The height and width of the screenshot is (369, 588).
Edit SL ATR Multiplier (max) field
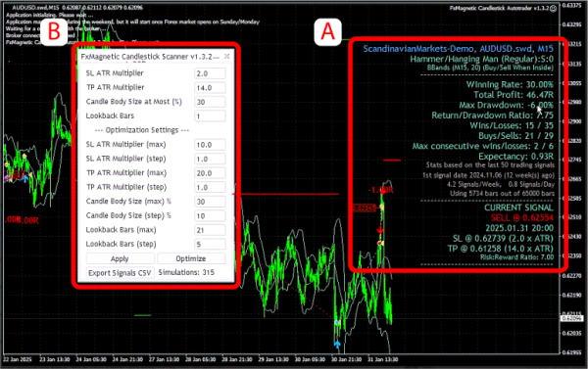[x=210, y=145]
